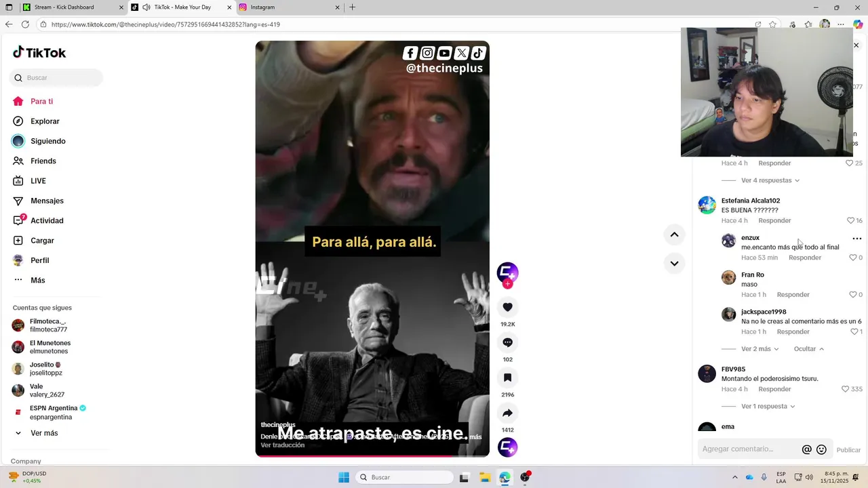The width and height of the screenshot is (868, 488).
Task: Open the Más options menu
Action: [x=37, y=280]
